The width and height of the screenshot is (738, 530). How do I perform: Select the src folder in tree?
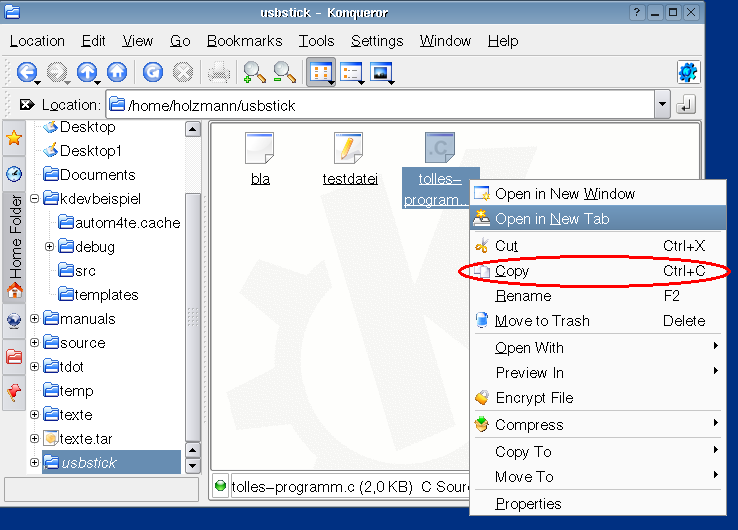[x=77, y=271]
